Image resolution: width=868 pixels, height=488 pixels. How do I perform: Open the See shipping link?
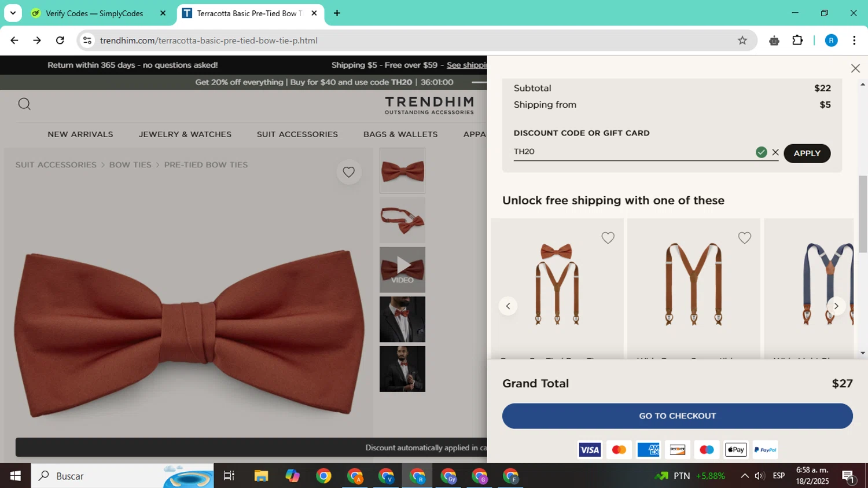[466, 65]
